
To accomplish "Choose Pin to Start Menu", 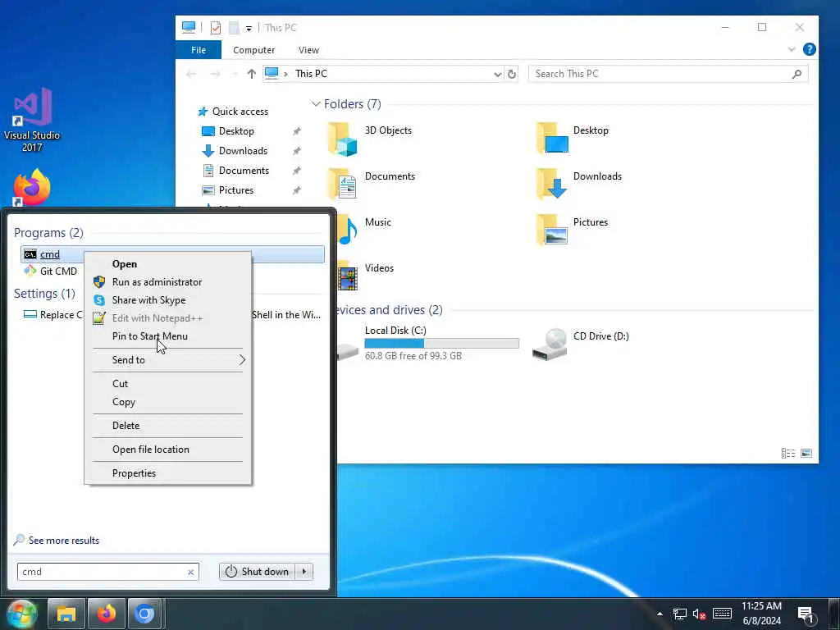I will [x=167, y=336].
